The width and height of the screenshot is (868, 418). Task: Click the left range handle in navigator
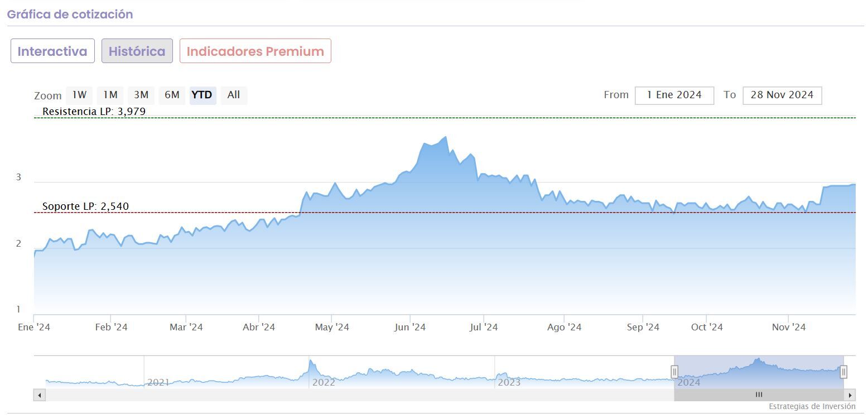[x=674, y=372]
